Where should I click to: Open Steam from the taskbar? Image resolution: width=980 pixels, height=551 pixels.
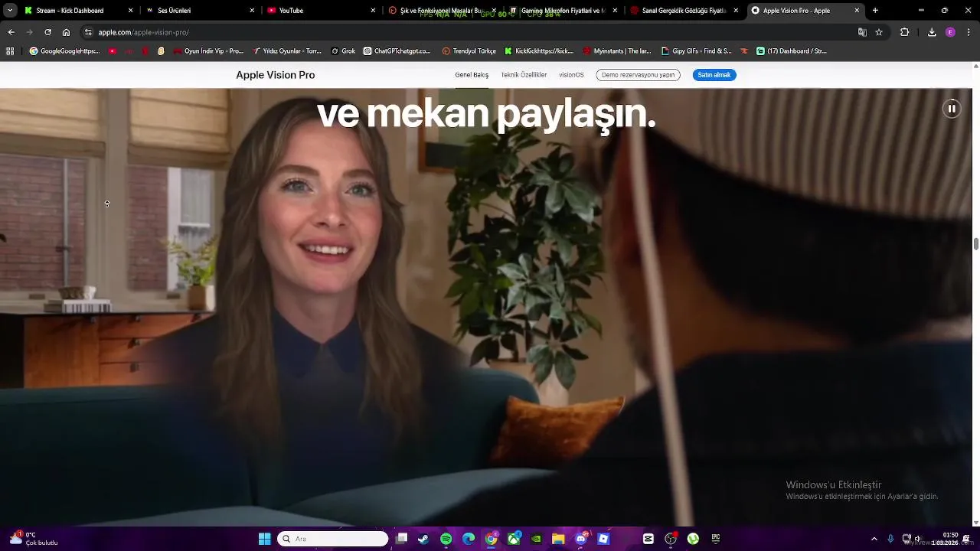[x=423, y=539]
